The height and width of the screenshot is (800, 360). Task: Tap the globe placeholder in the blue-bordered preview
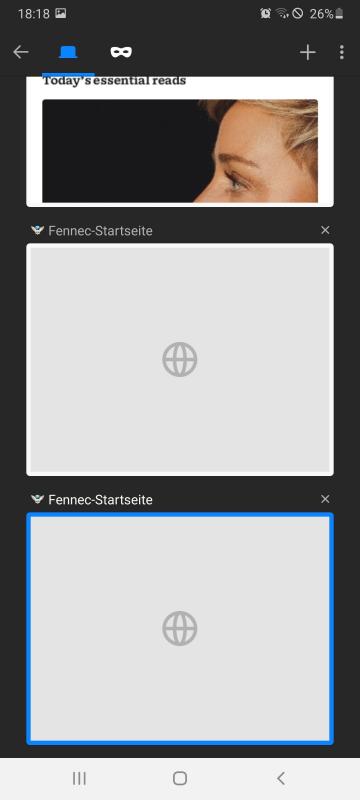click(x=180, y=629)
